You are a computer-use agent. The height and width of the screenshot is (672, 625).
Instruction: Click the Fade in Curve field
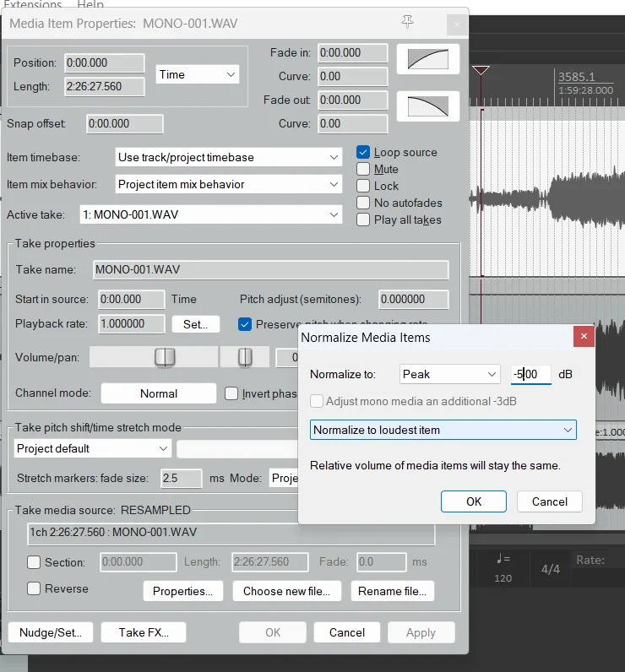(353, 76)
